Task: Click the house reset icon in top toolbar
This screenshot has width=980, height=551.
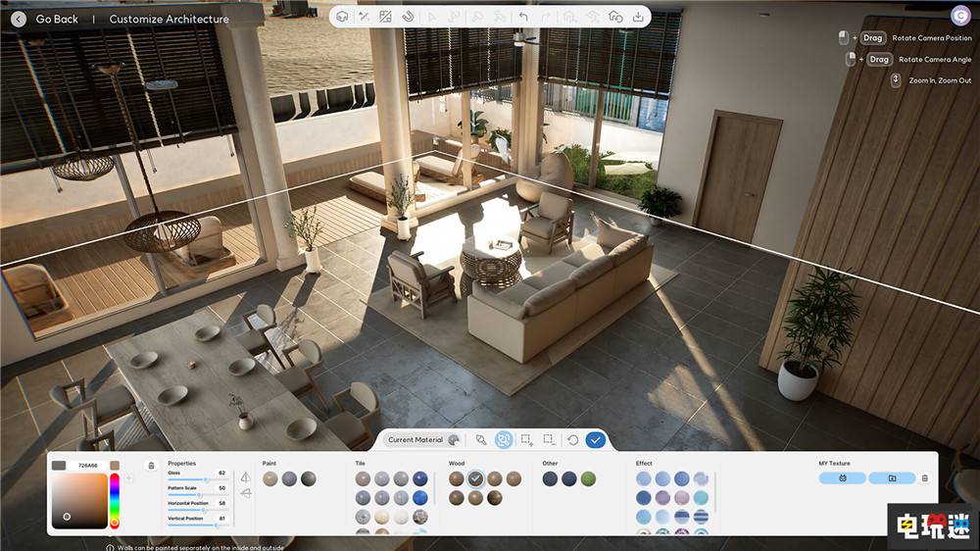Action: click(x=615, y=17)
